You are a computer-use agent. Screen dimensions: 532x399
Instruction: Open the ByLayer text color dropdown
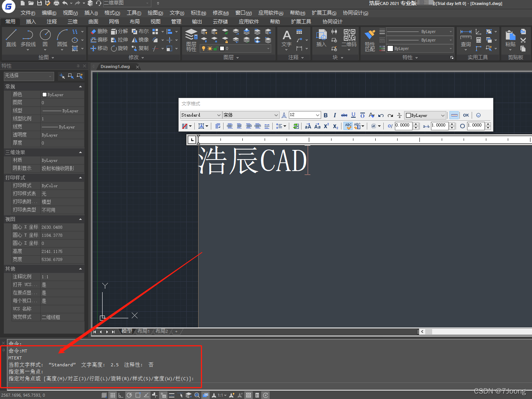[443, 115]
